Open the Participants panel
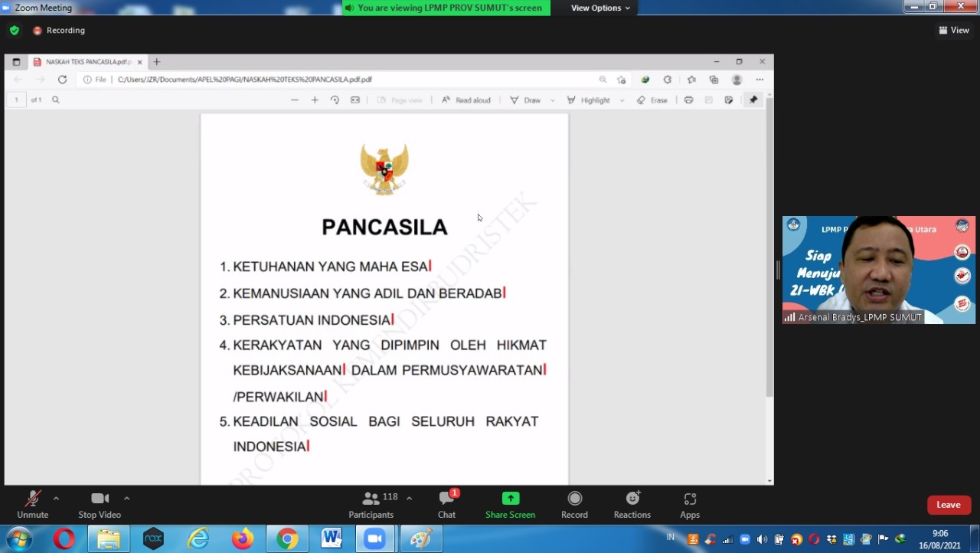Screen dimensions: 980x553 pyautogui.click(x=371, y=505)
